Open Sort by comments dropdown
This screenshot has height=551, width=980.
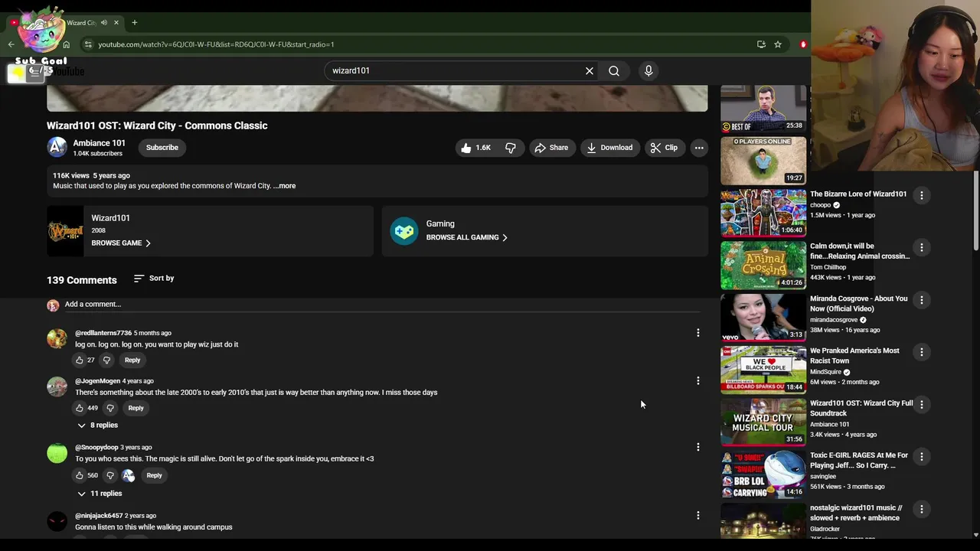tap(154, 279)
